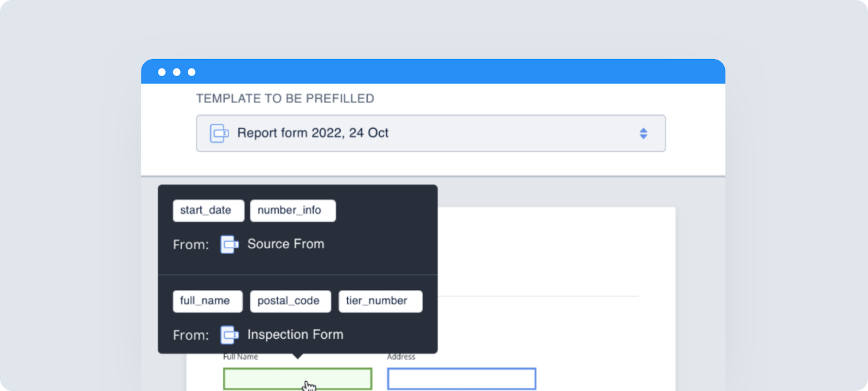This screenshot has height=391, width=868.
Task: Click the first white window dot
Action: pos(162,72)
